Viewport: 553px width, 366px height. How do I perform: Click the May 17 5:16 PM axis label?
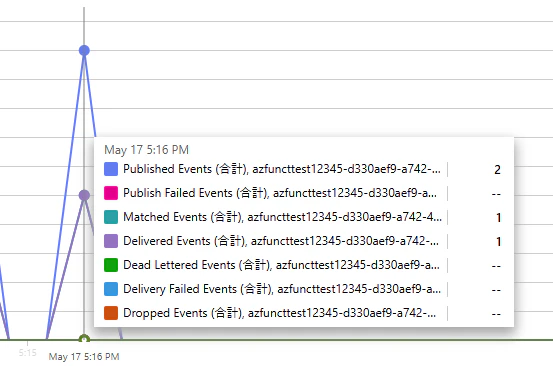[84, 356]
